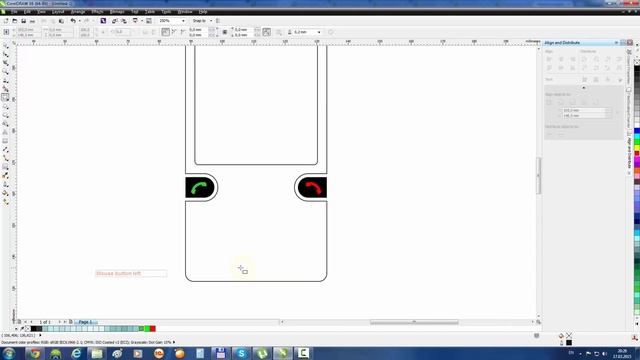Select the Table tool in toolbox

point(5,141)
